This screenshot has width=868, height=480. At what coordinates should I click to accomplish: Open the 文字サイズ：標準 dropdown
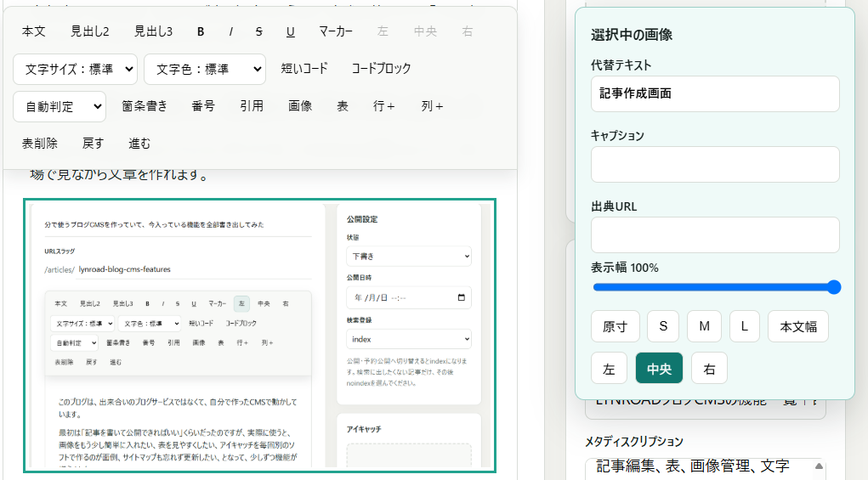coord(76,69)
